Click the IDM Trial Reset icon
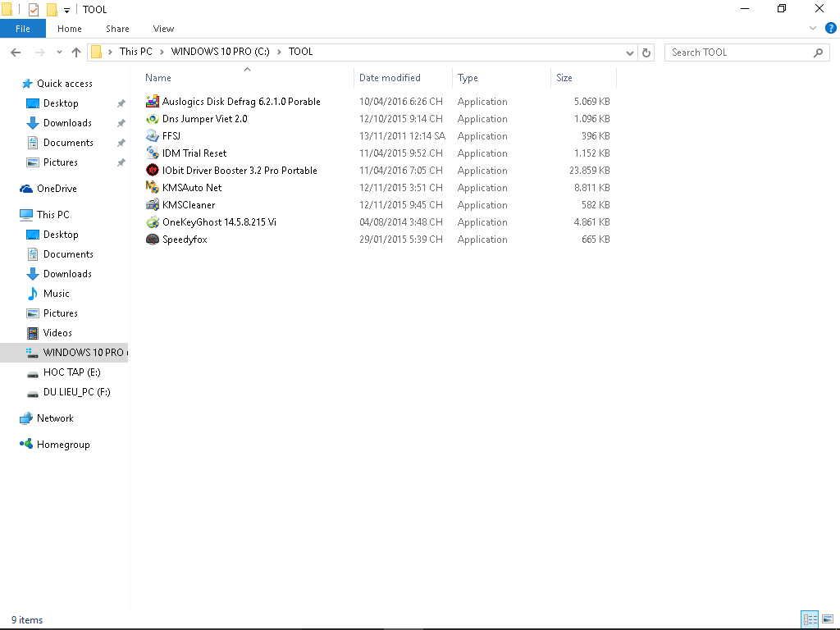 153,153
